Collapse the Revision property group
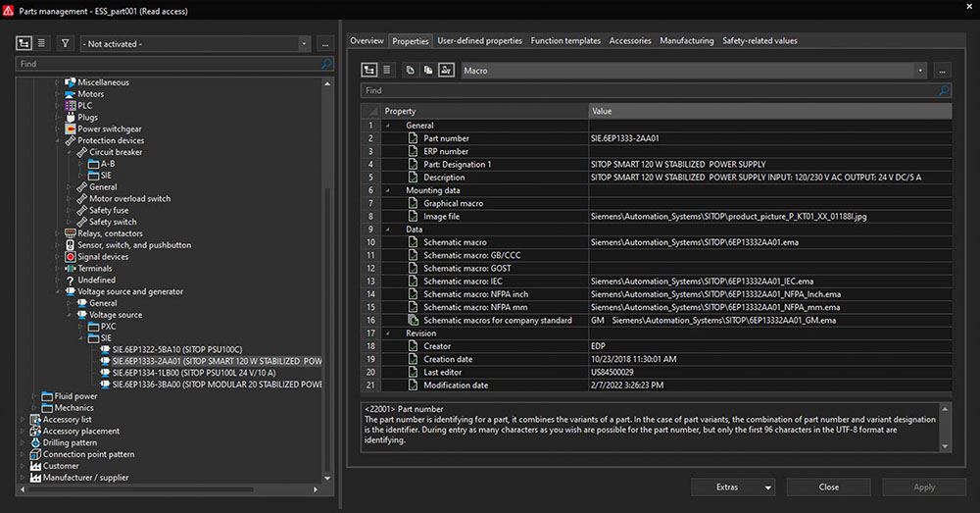This screenshot has height=513, width=980. coord(387,333)
